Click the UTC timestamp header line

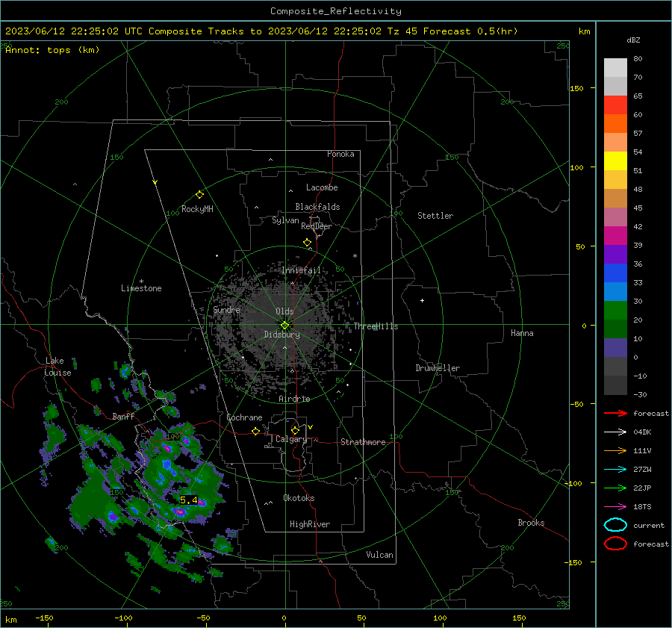[261, 31]
